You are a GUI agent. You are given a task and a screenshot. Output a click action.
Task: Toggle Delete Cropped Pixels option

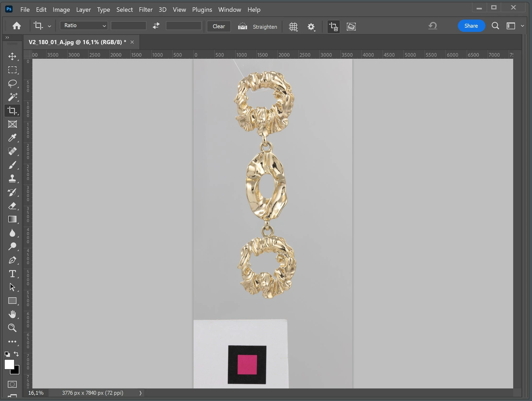click(x=334, y=26)
